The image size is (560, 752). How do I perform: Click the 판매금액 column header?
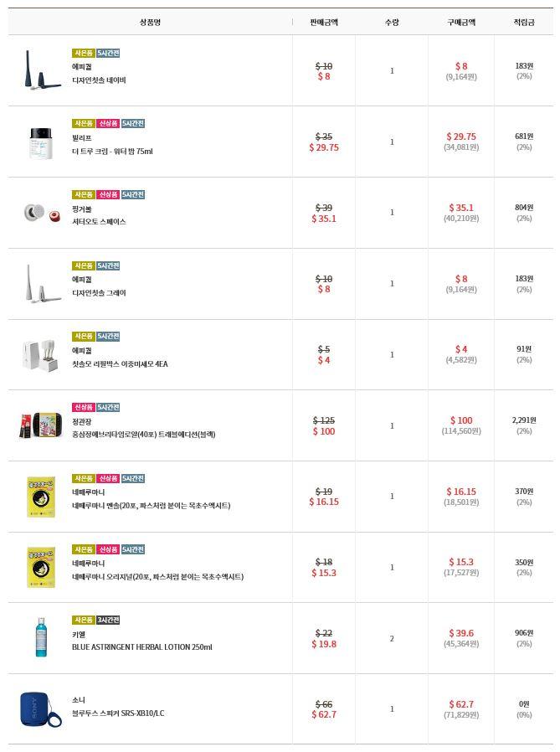click(x=323, y=22)
